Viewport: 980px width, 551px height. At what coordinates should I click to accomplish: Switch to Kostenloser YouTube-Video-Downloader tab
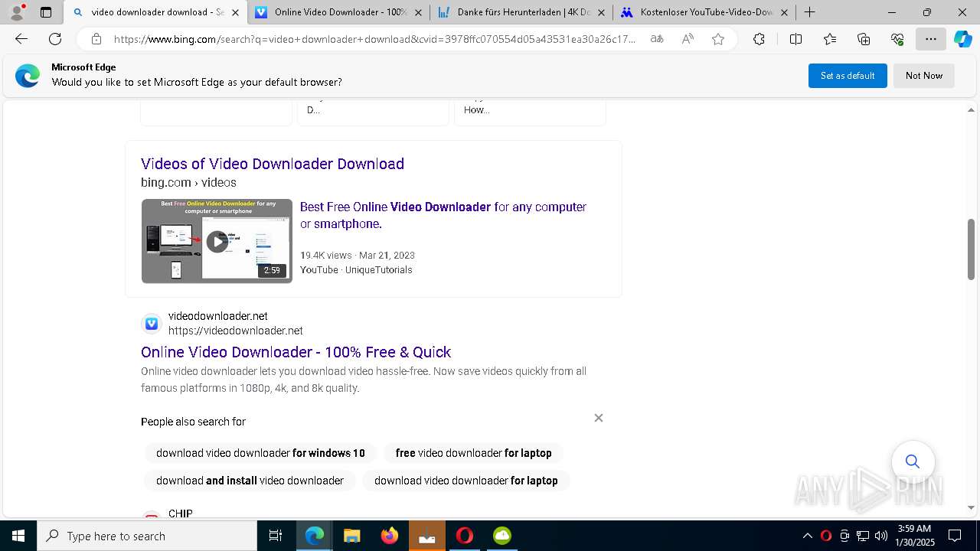coord(703,12)
